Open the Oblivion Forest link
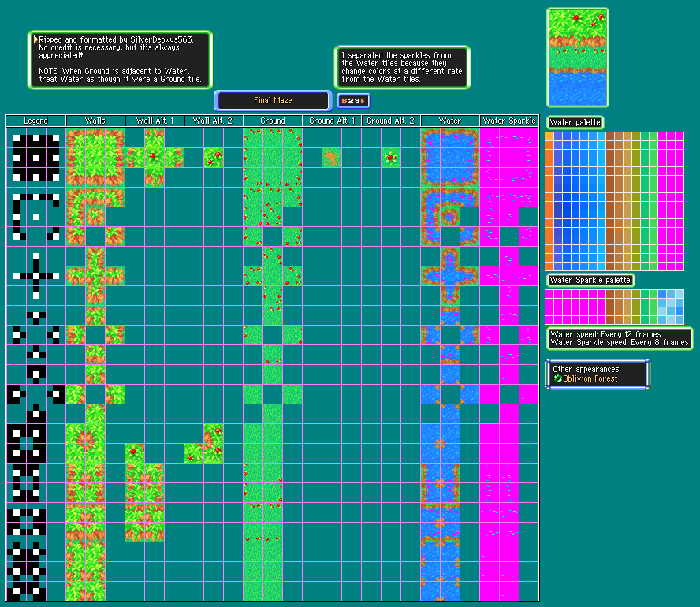Image resolution: width=700 pixels, height=607 pixels. [590, 378]
